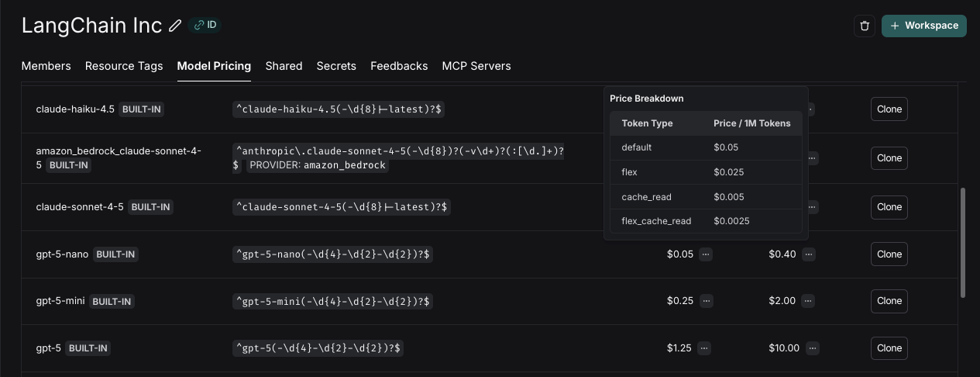Open ellipsis next to gpt-5-mini $2.00 price
Screen dimensions: 980x377
[x=809, y=301]
